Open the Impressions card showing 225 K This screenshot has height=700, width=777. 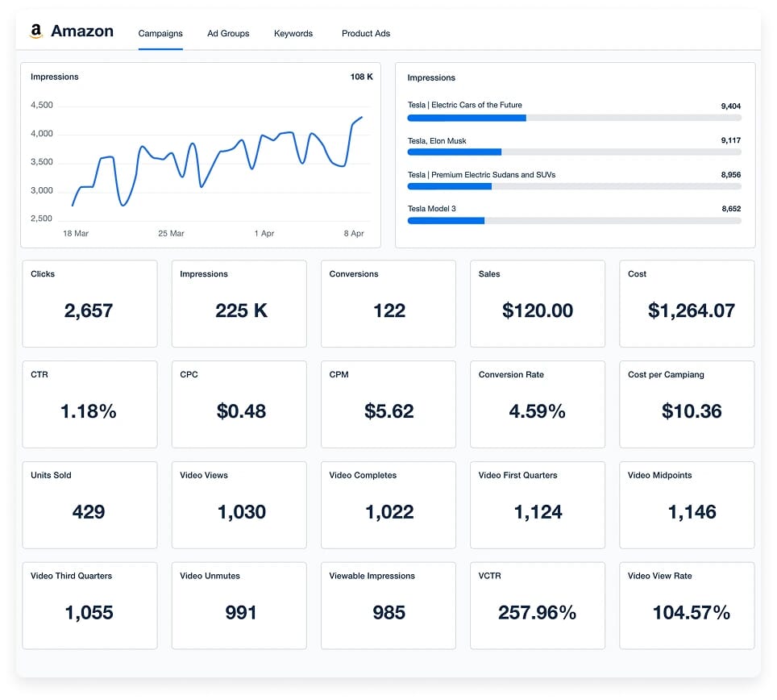click(x=239, y=303)
